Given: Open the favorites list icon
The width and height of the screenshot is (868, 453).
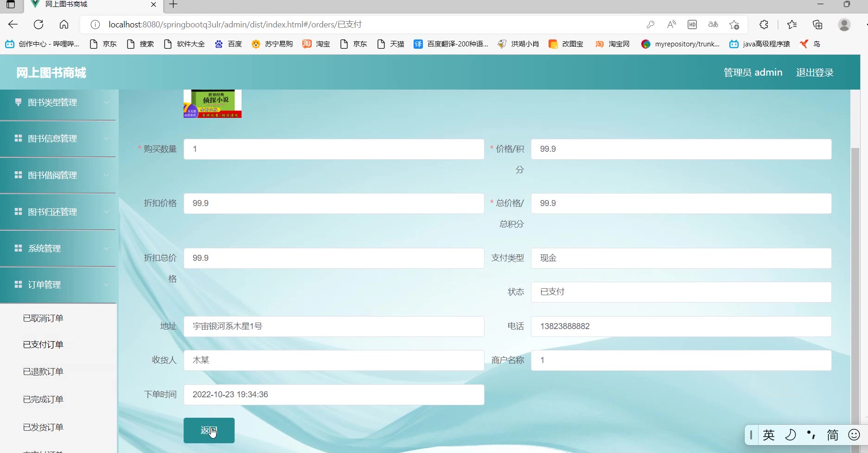Looking at the screenshot, I should (792, 25).
